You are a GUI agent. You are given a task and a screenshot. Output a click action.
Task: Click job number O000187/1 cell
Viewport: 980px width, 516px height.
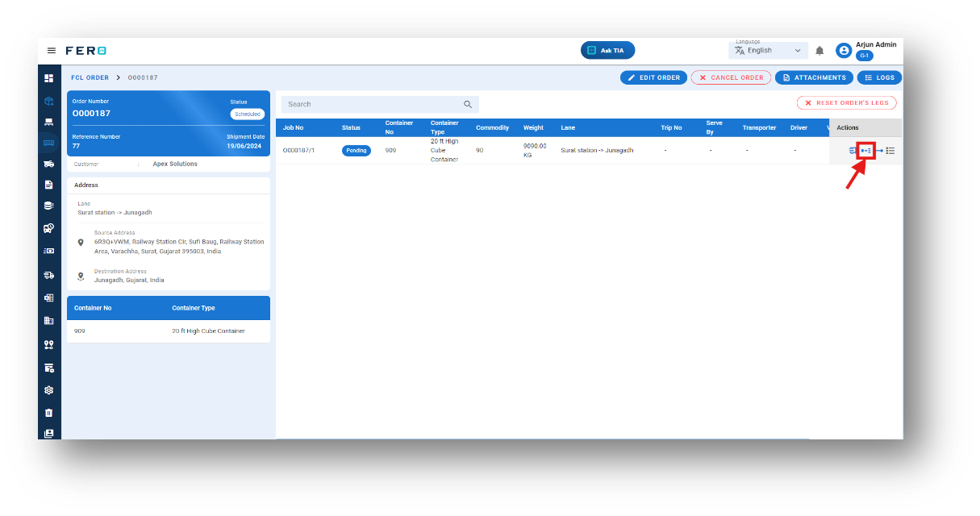(x=298, y=150)
